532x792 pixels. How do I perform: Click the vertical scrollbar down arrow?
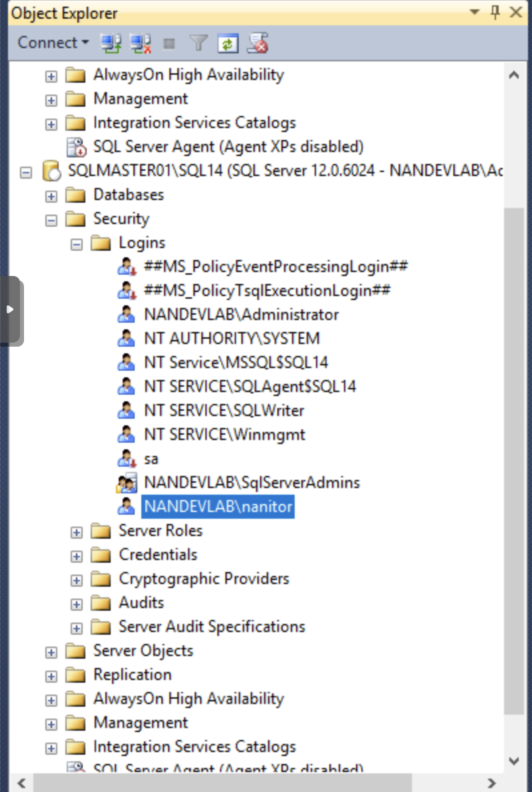513,760
